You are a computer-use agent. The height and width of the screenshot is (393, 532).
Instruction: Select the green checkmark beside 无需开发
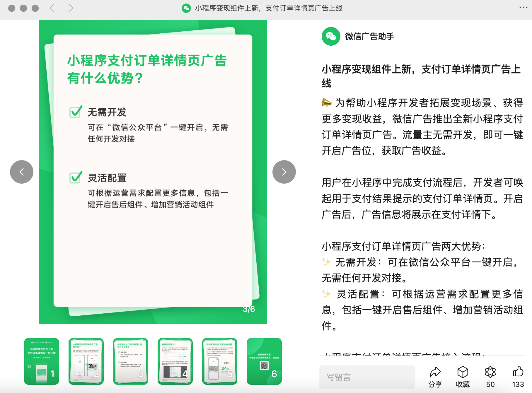(x=76, y=112)
